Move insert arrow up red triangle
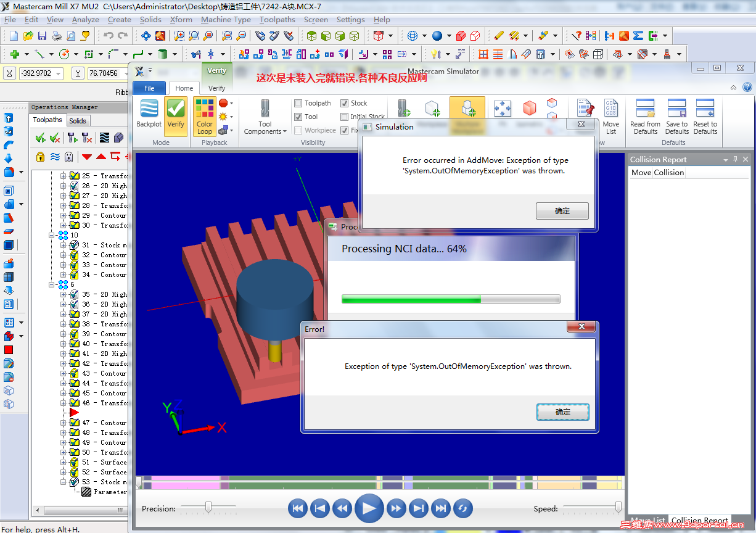 [101, 156]
